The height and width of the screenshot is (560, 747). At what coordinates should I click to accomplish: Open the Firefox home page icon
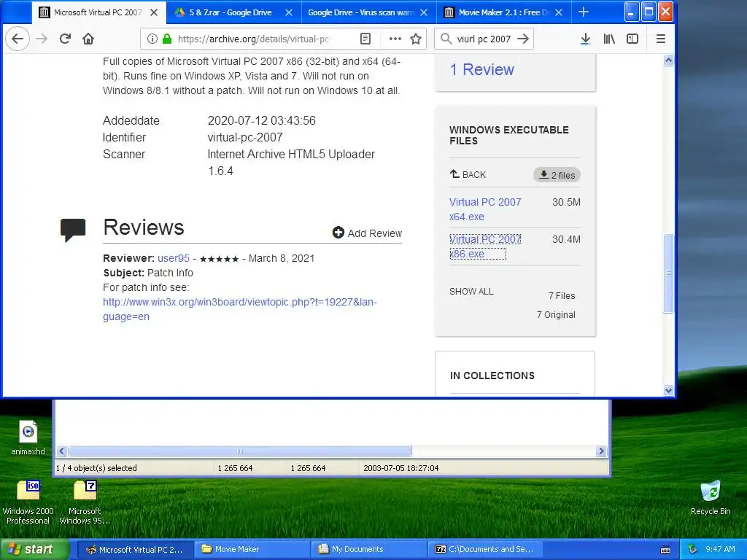88,39
